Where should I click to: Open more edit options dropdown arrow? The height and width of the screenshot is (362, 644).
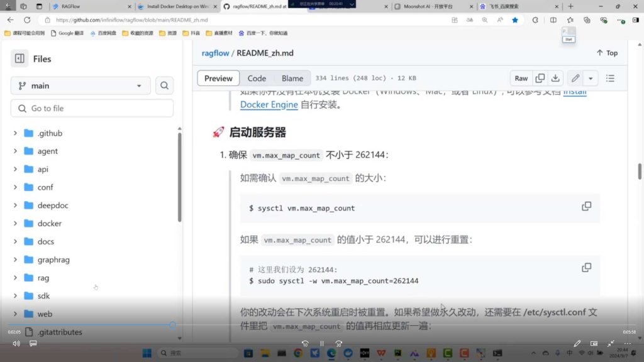tap(591, 78)
